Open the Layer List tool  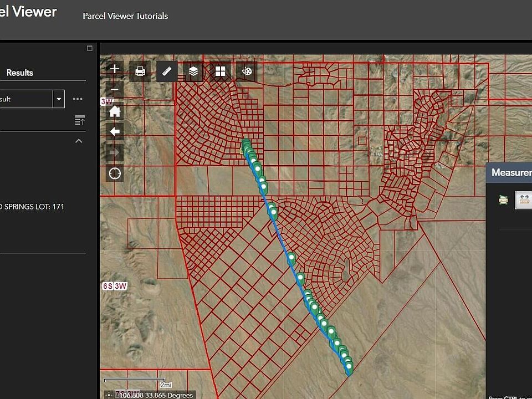pos(193,71)
